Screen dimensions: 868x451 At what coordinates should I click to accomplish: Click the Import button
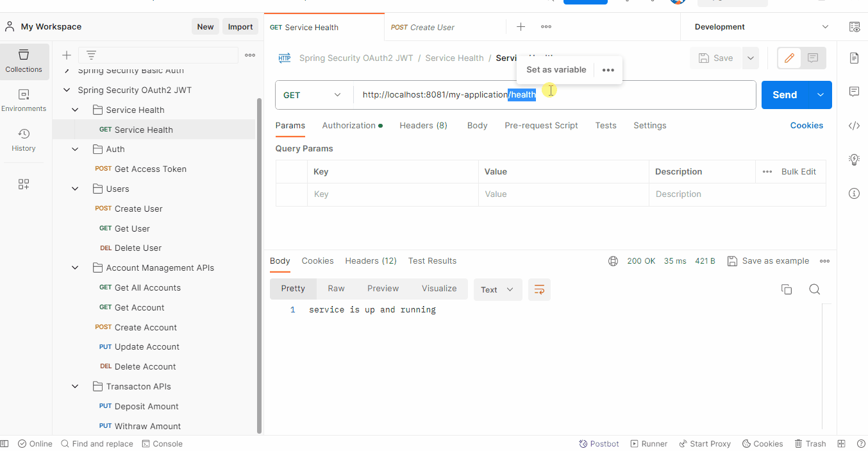pos(240,26)
